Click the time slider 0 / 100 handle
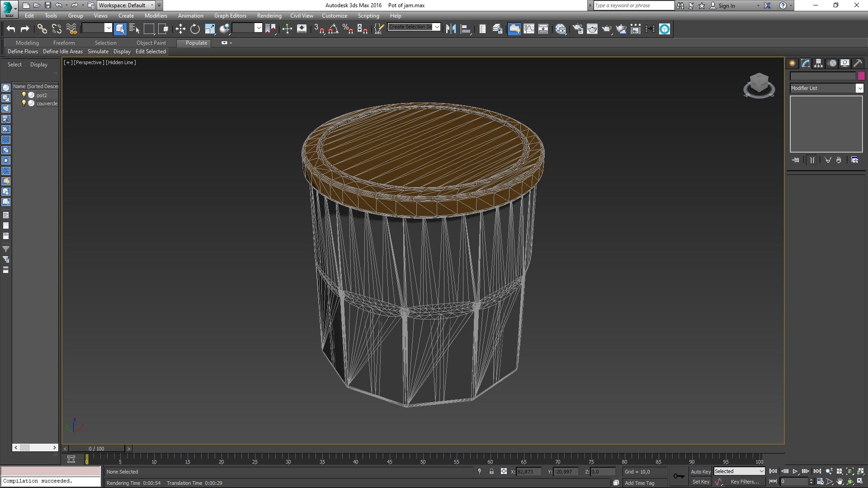The width and height of the screenshot is (868, 488). pyautogui.click(x=96, y=449)
